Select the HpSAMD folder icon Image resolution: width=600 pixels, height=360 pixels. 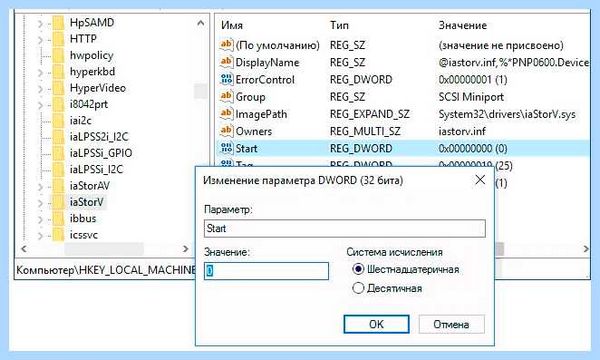tap(58, 23)
